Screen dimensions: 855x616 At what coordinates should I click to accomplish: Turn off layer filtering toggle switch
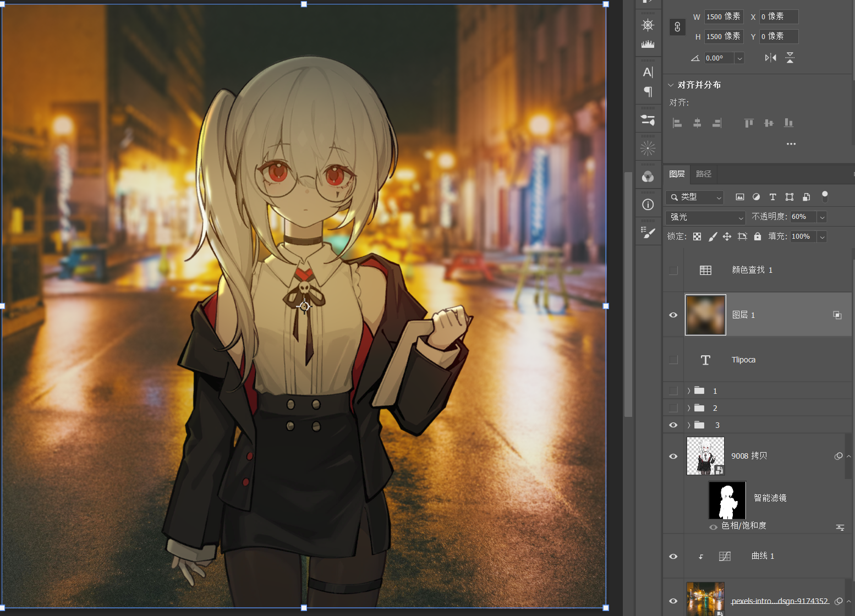pyautogui.click(x=824, y=196)
